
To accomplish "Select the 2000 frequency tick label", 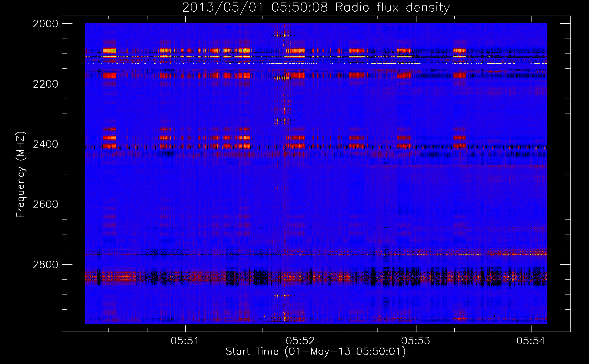I will click(x=46, y=24).
